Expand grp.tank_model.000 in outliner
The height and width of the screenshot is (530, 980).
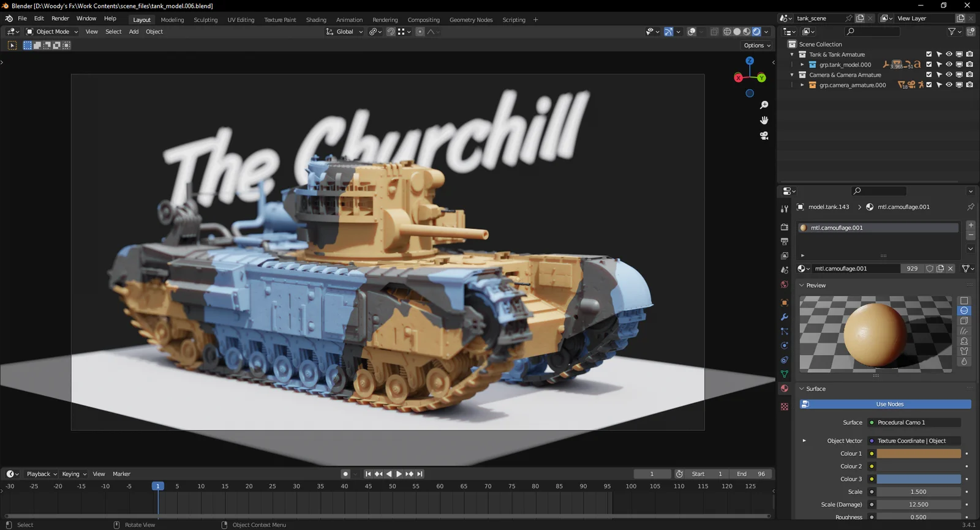pos(802,65)
